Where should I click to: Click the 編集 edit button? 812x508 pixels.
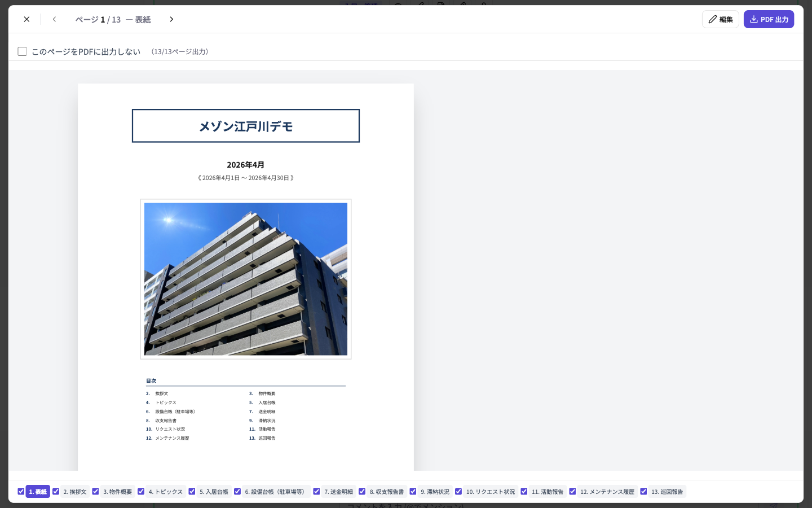click(720, 19)
